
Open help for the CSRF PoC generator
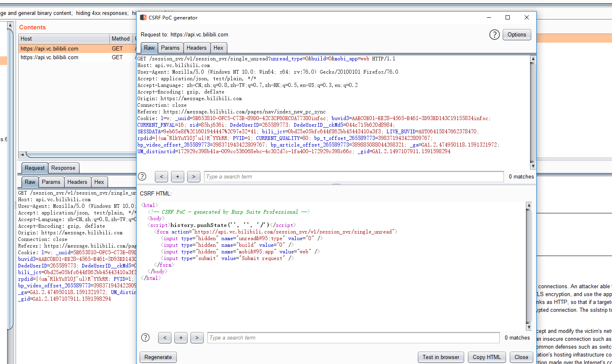coord(494,35)
